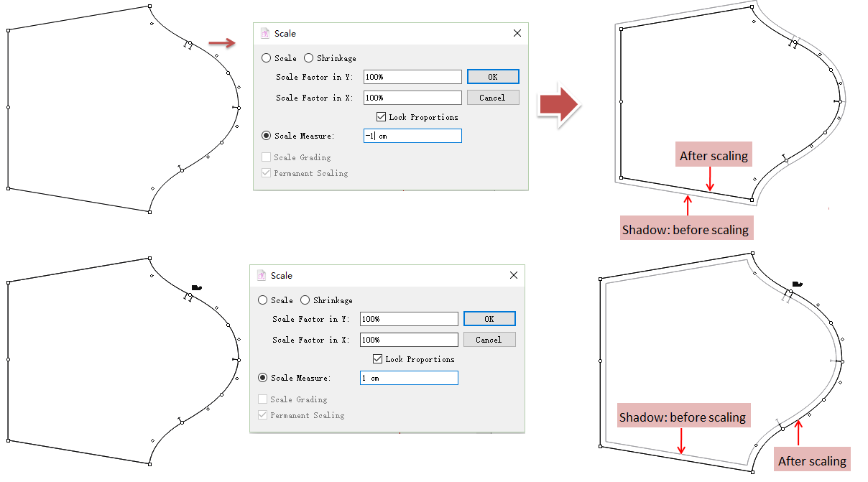This screenshot has width=868, height=482.
Task: Toggle Permanent Scaling in the upper dialog
Action: (x=267, y=173)
